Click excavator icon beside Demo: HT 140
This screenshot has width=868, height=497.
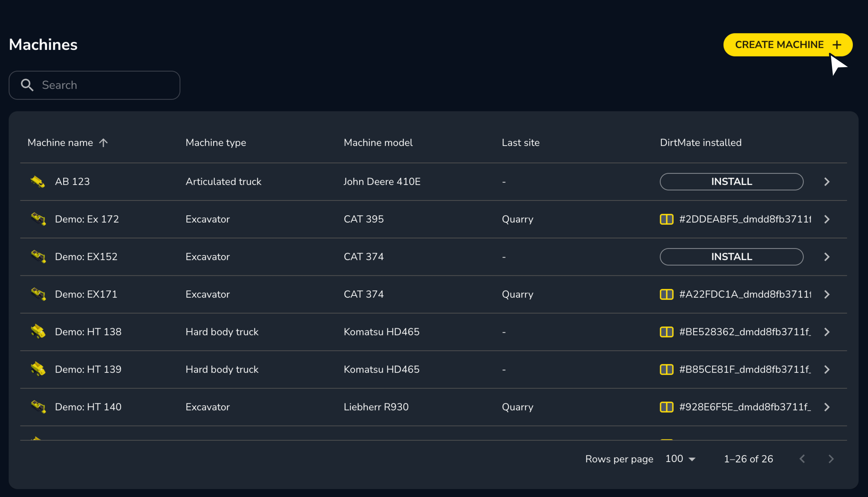[x=38, y=407]
